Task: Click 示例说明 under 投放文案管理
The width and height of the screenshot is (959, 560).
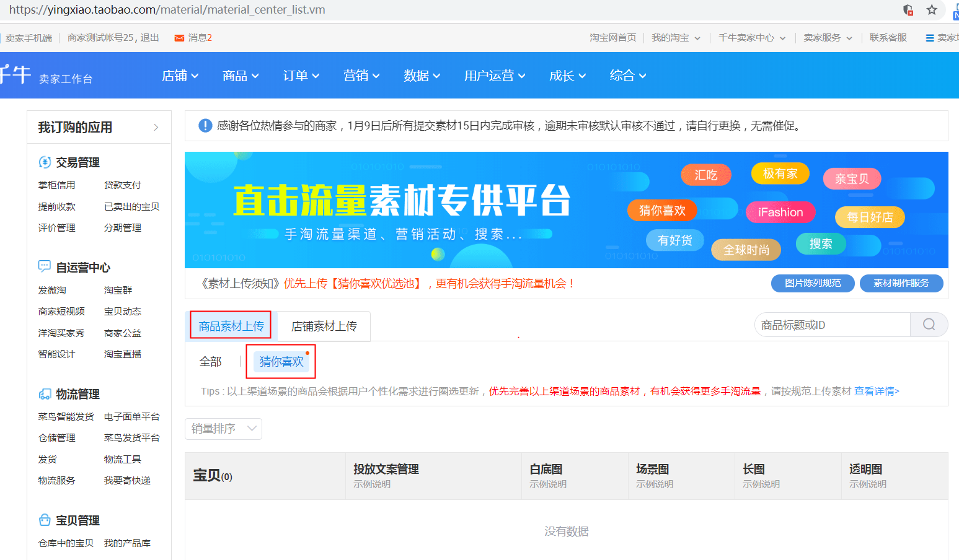Action: coord(372,484)
